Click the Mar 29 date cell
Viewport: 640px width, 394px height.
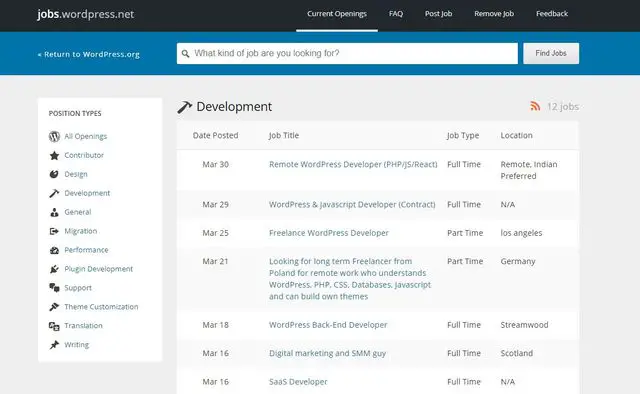(x=216, y=205)
